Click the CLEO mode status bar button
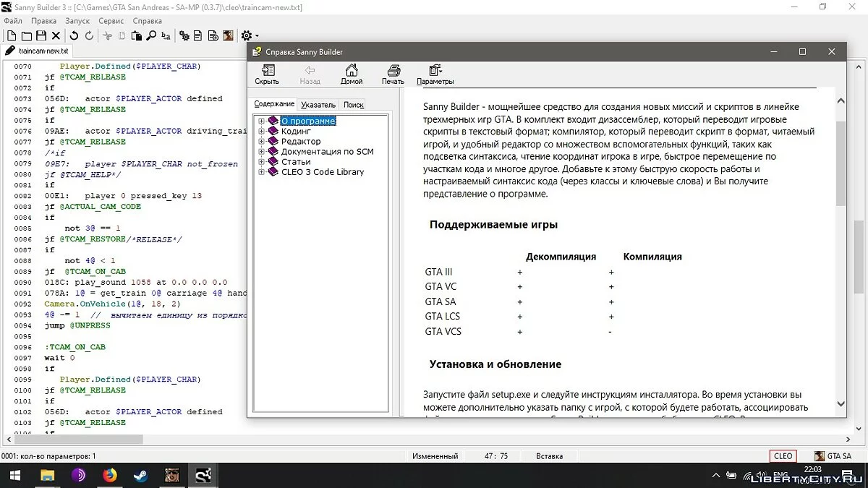Image resolution: width=868 pixels, height=488 pixels. click(783, 456)
